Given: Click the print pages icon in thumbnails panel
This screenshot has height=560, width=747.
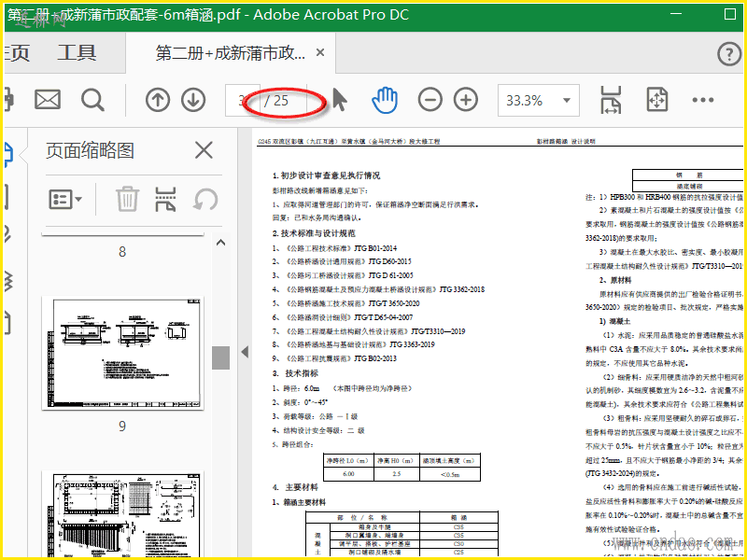Looking at the screenshot, I should coord(166,199).
